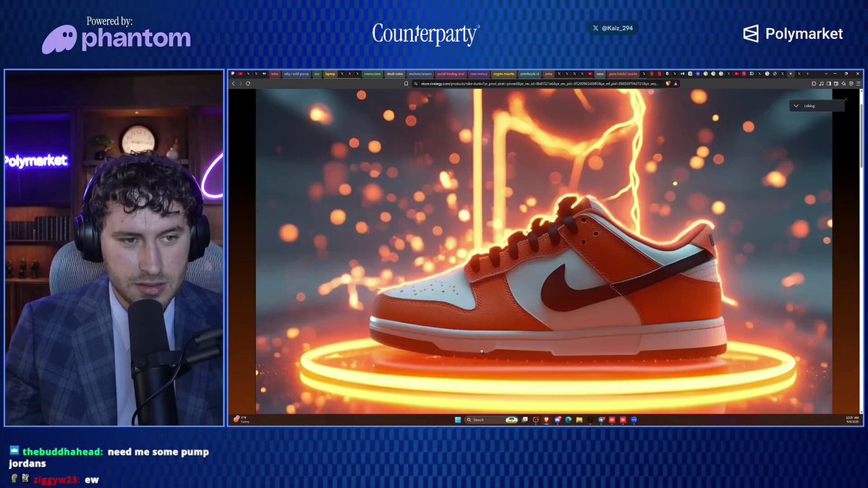Click the browser back arrow
Image resolution: width=868 pixels, height=488 pixels.
[x=233, y=83]
